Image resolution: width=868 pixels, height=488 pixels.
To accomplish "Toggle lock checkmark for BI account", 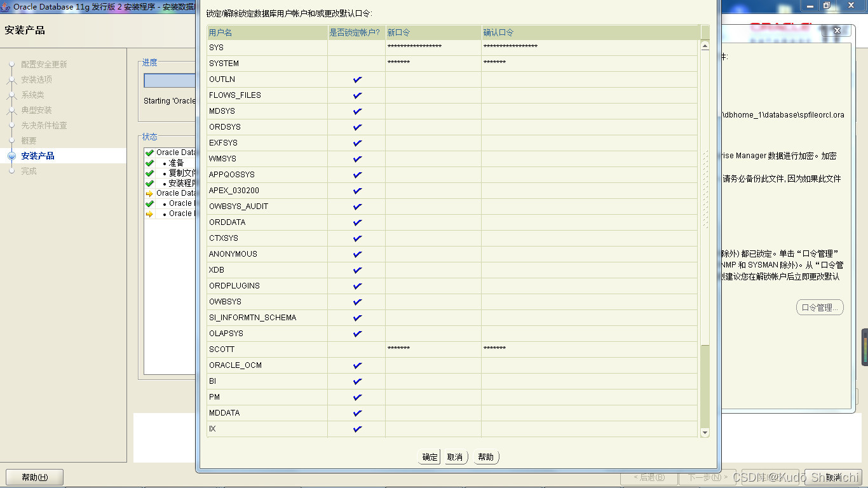I will click(x=357, y=381).
